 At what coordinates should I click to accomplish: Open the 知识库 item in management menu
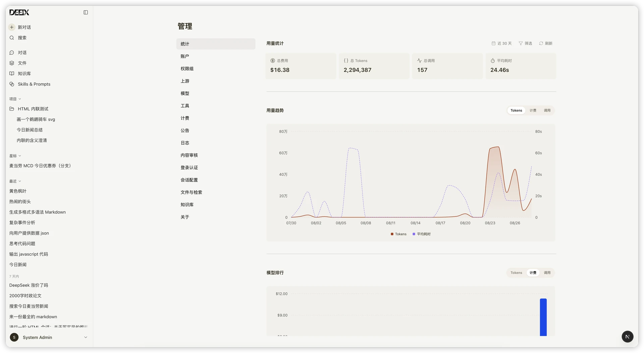click(x=216, y=205)
